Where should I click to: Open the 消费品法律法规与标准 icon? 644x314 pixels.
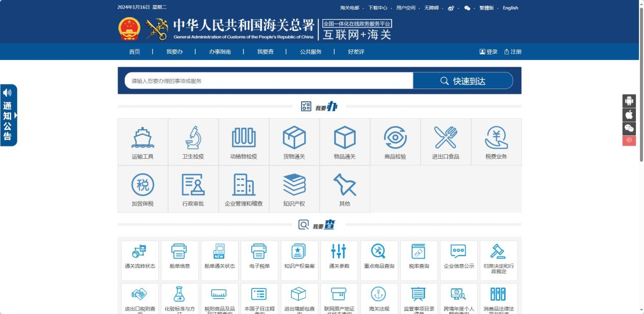tap(498, 294)
